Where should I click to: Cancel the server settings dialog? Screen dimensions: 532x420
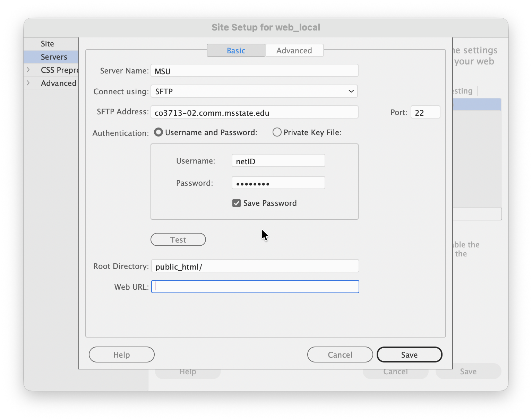point(340,355)
